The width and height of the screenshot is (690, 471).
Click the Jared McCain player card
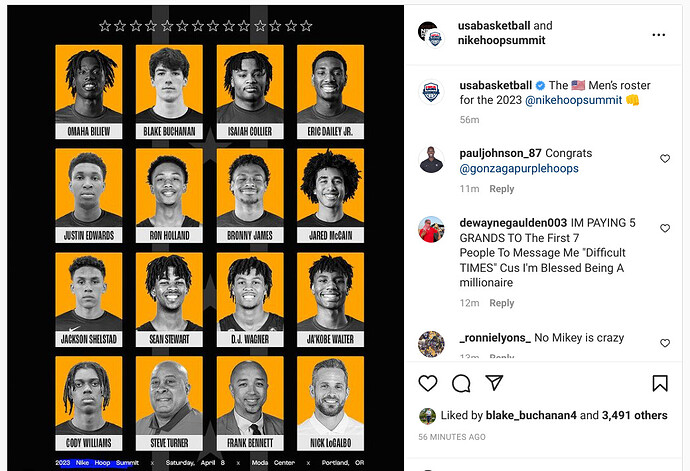pos(330,196)
